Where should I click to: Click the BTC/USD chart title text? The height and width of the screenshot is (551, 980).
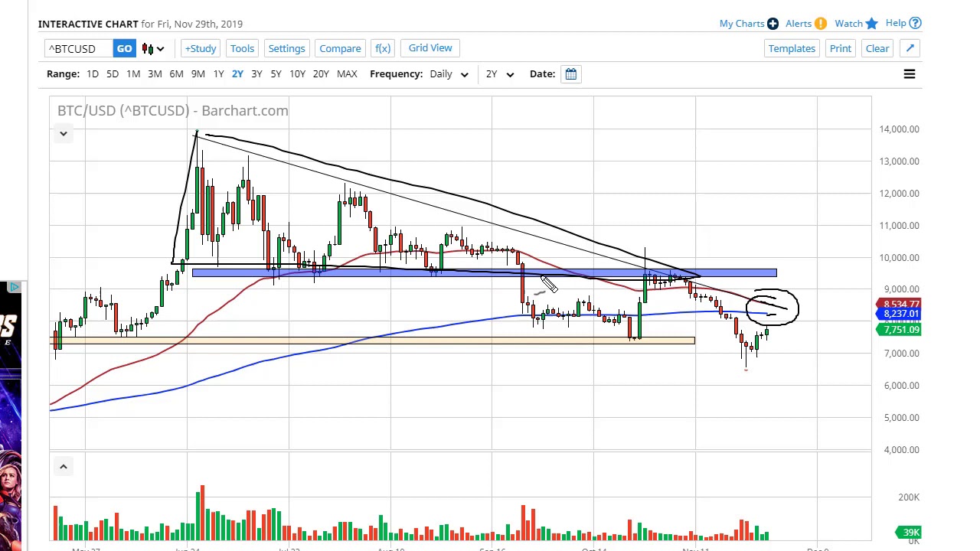click(x=173, y=110)
